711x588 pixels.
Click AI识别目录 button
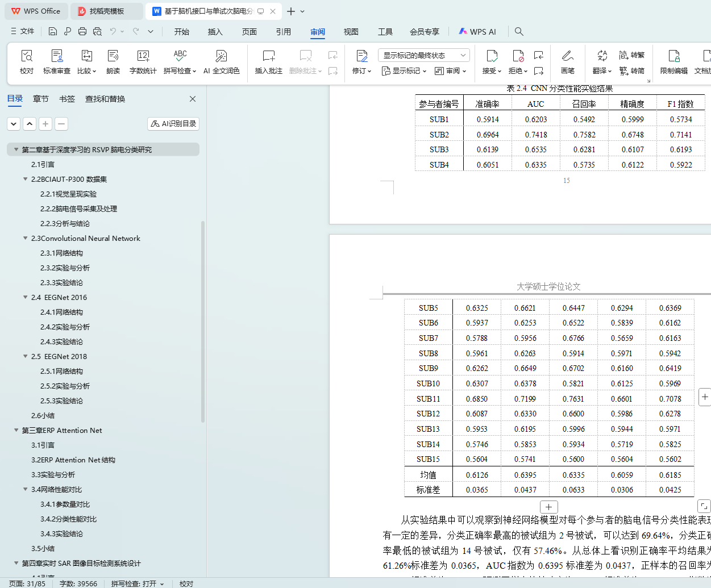[173, 123]
